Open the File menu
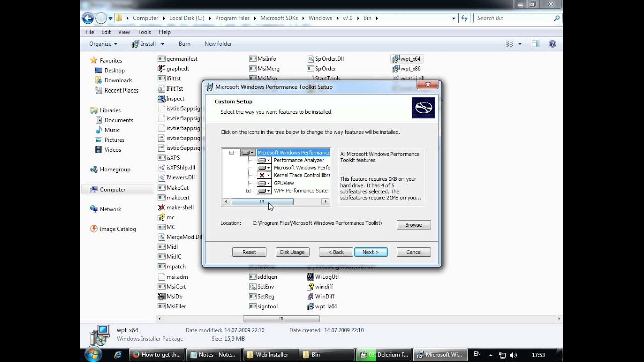 point(90,32)
